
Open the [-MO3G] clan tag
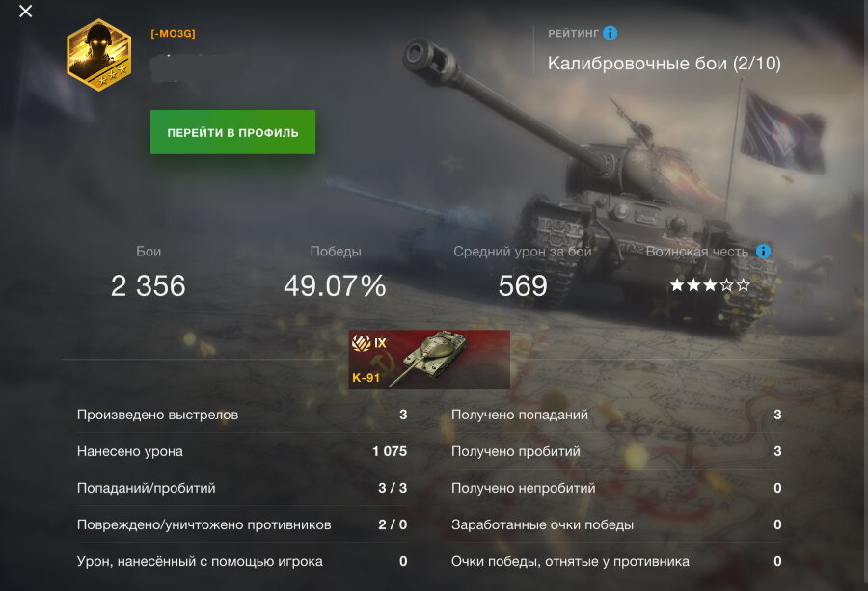173,33
